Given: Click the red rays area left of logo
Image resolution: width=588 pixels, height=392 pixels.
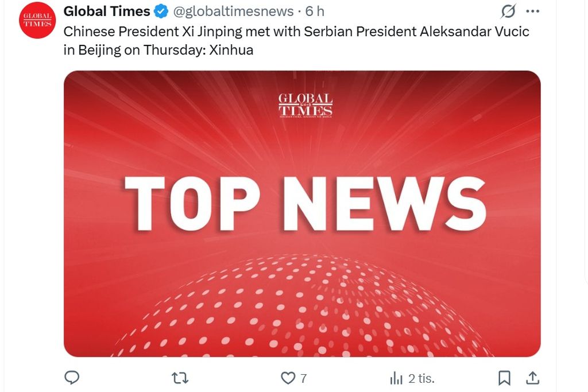Looking at the screenshot, I should point(172,109).
